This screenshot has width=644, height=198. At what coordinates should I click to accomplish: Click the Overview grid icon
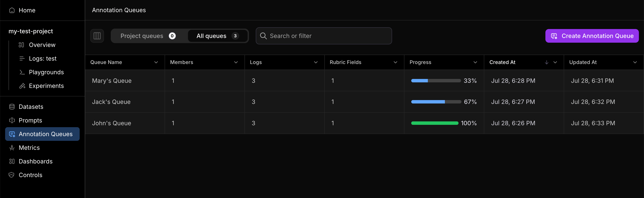point(22,45)
